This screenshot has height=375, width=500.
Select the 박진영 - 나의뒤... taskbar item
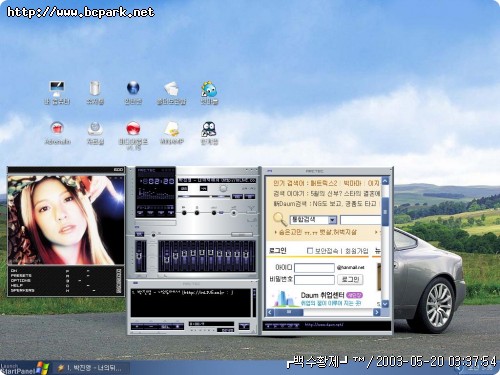pos(91,368)
